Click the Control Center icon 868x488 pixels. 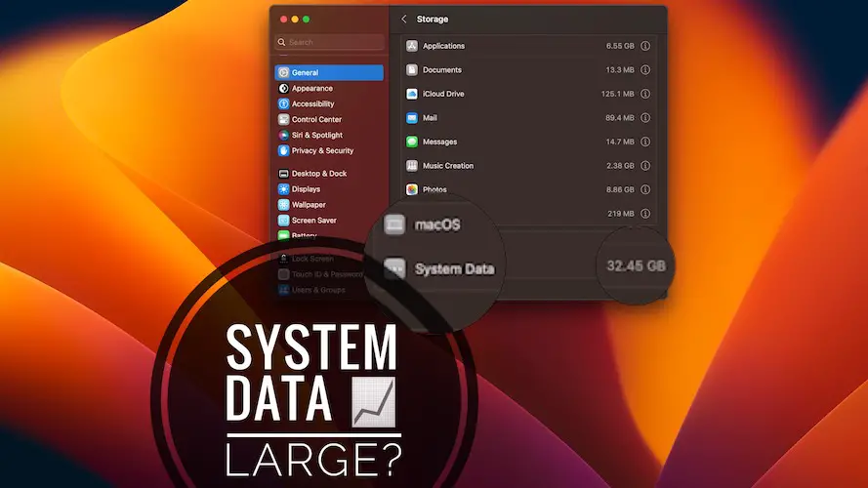283,119
